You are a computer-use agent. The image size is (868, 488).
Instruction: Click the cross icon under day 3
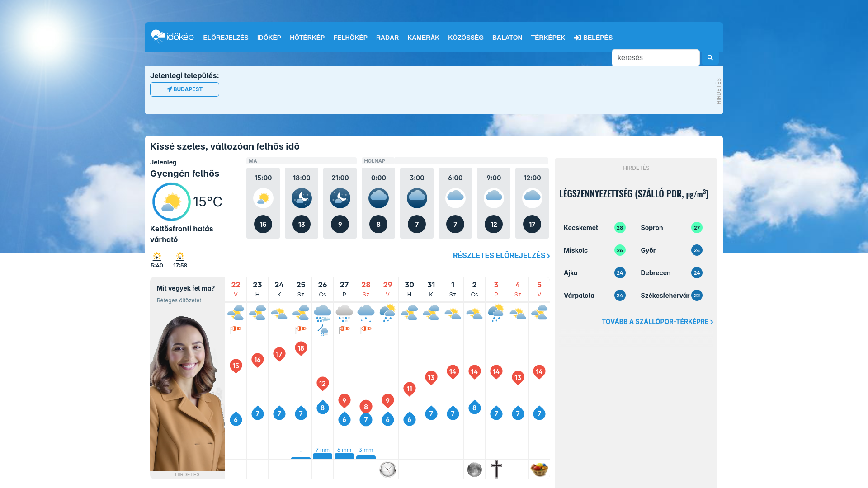[x=496, y=469]
